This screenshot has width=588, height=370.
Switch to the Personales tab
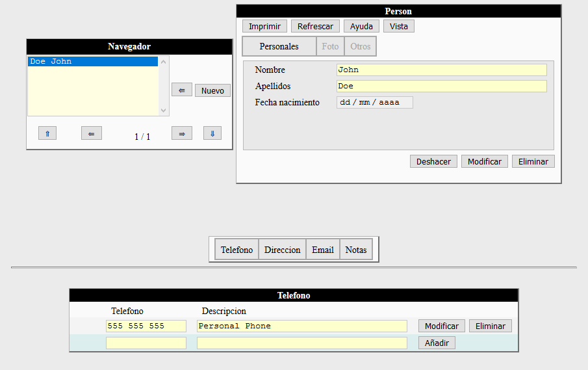(279, 46)
